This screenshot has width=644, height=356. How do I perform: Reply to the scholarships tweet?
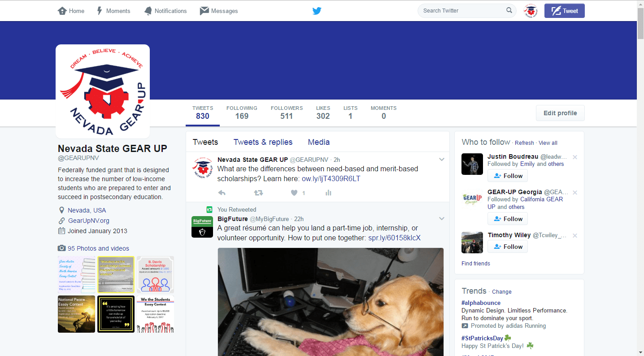pyautogui.click(x=222, y=193)
